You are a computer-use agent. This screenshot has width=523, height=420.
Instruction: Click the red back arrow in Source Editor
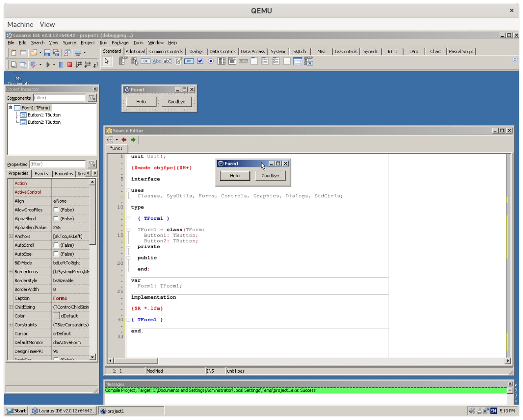(124, 140)
